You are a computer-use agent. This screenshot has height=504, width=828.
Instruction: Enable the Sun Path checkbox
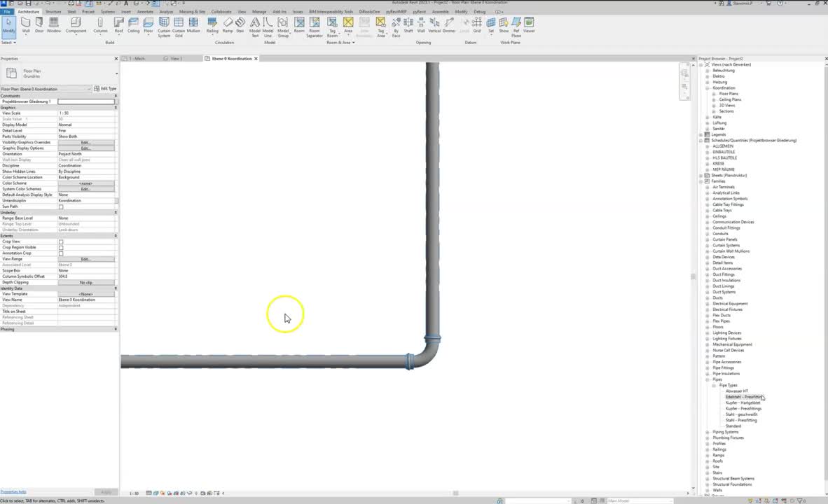[x=61, y=206]
